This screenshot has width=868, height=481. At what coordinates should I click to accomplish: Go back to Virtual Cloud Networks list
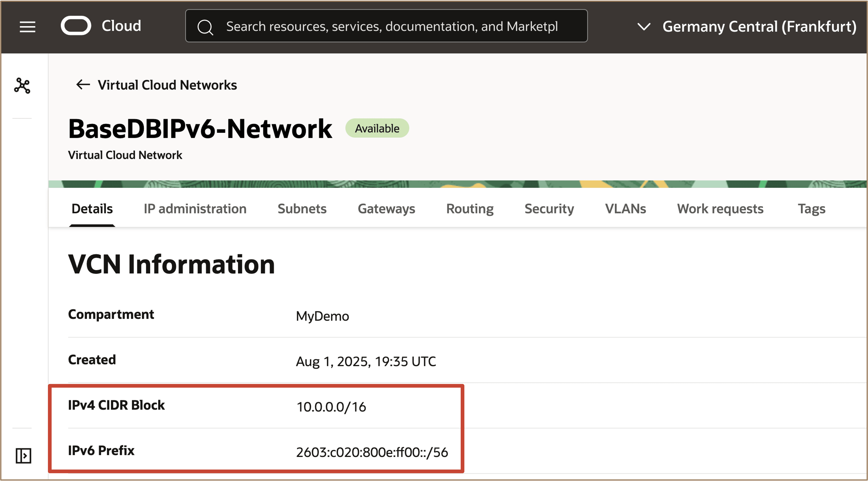point(167,85)
